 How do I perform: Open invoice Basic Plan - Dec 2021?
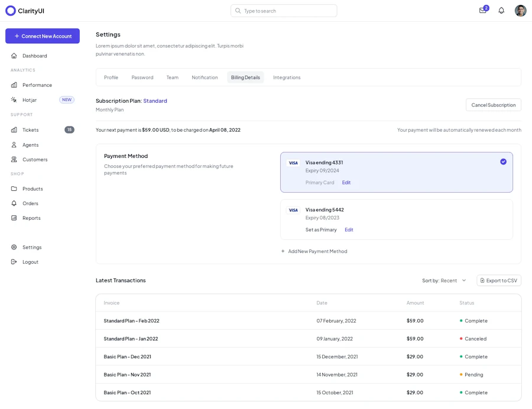127,356
